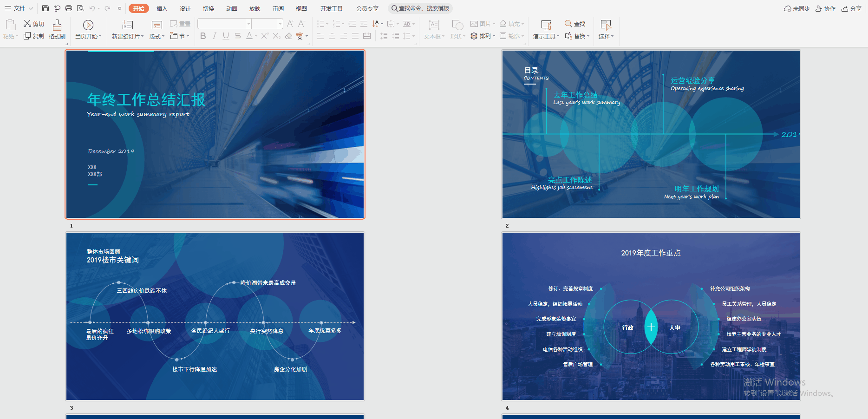Click the Clear Formatting eraser icon
The height and width of the screenshot is (419, 868).
(288, 36)
